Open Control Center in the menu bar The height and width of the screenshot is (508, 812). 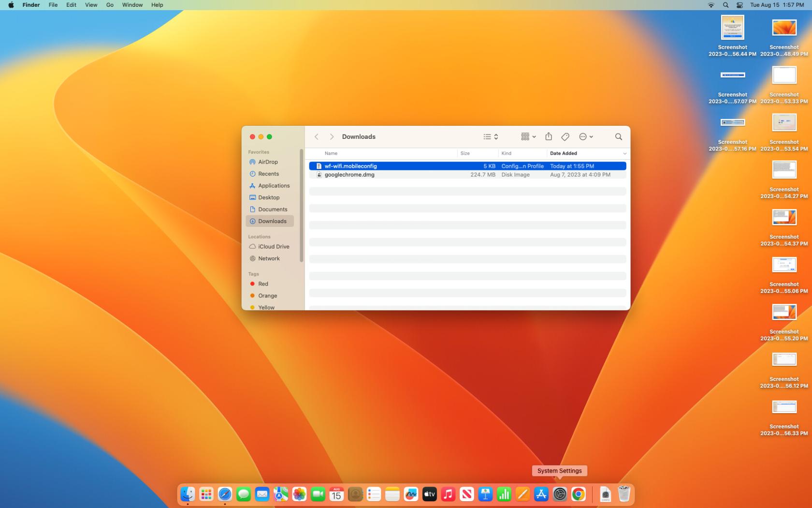739,5
